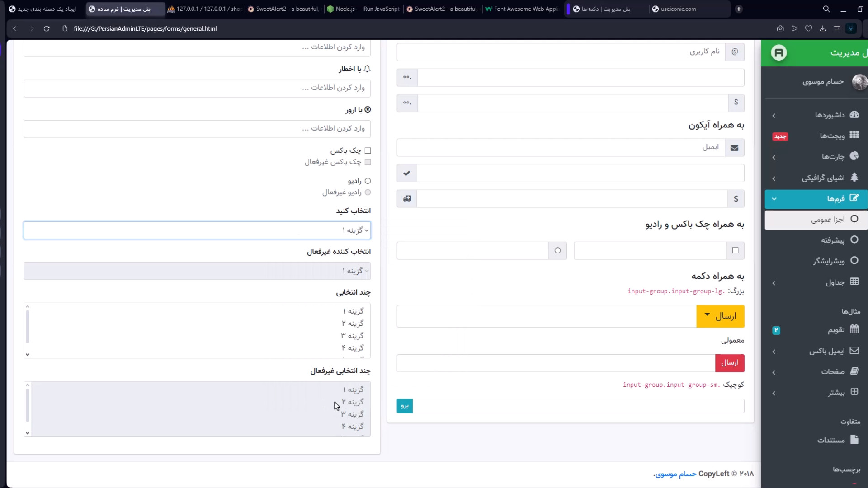Click the table icon for جداول
This screenshot has height=488, width=868.
854,282
